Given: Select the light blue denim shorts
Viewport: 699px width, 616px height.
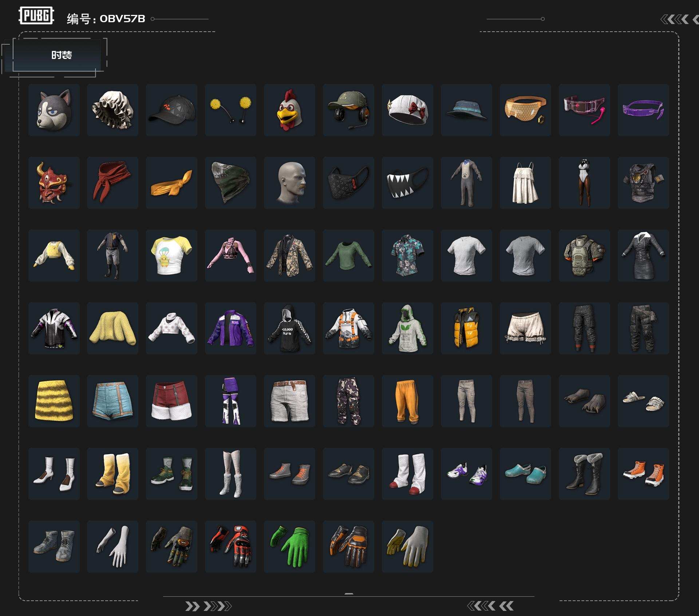Looking at the screenshot, I should point(113,401).
